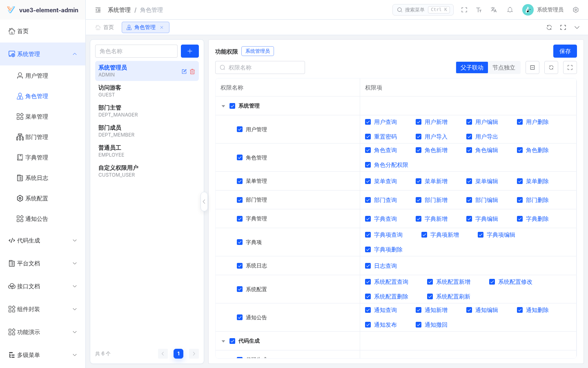This screenshot has height=368, width=588.
Task: Toggle the 通知撤回 checkbox
Action: click(x=419, y=325)
